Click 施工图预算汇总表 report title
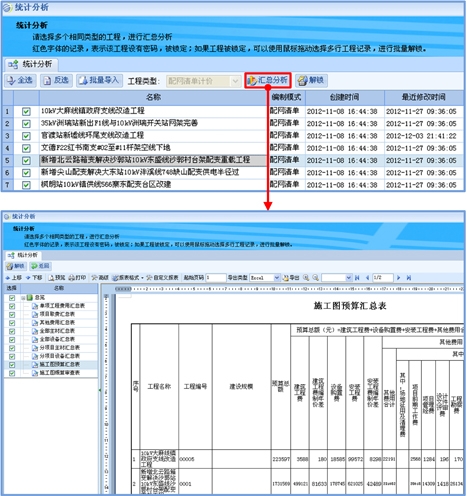Viewport: 467px width, 496px height. 350,306
